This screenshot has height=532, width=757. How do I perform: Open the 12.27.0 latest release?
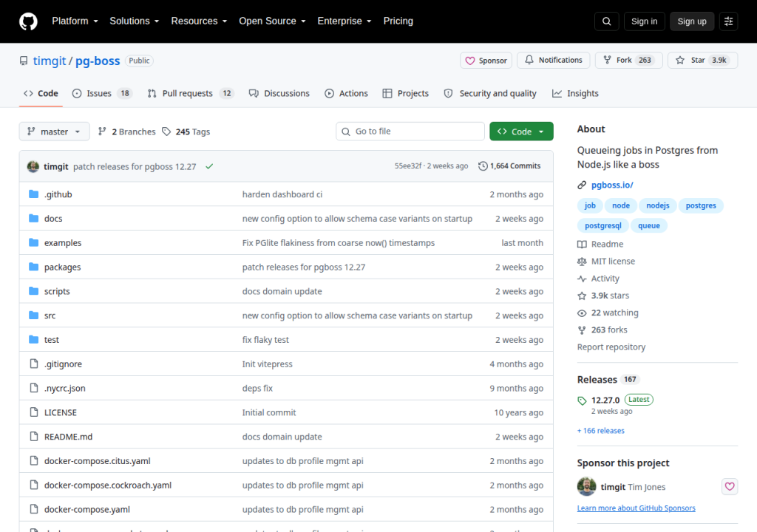[x=605, y=400]
